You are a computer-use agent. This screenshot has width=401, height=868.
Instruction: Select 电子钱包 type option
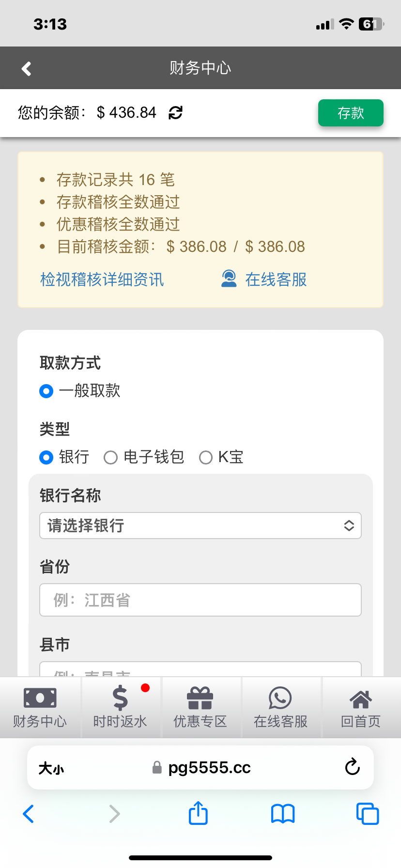tap(111, 457)
